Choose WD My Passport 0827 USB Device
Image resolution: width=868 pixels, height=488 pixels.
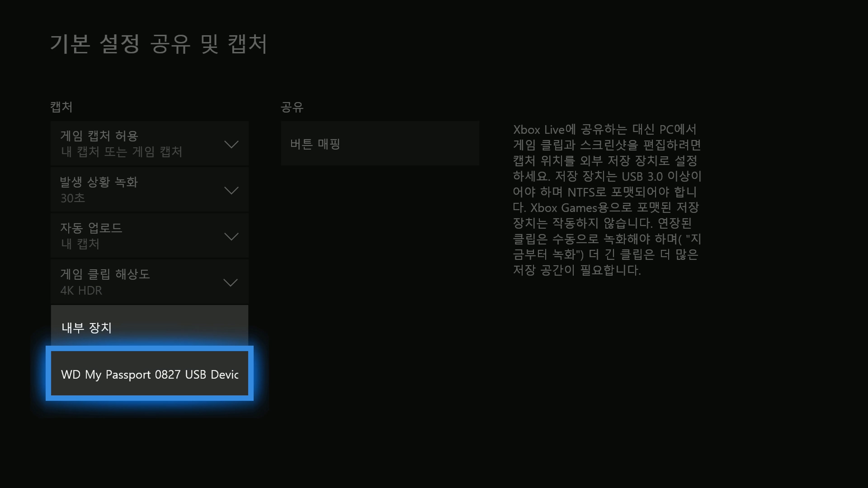[x=149, y=374]
